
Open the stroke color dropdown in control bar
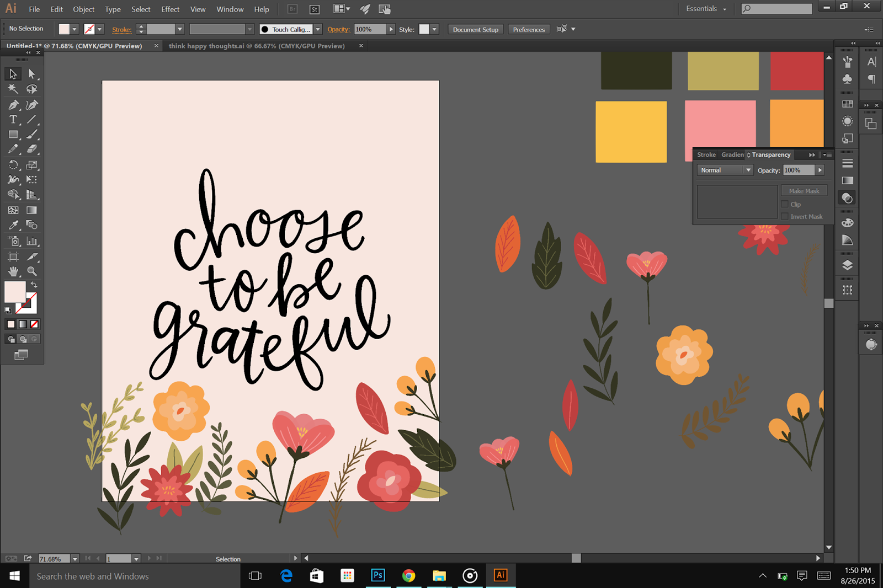[x=100, y=29]
